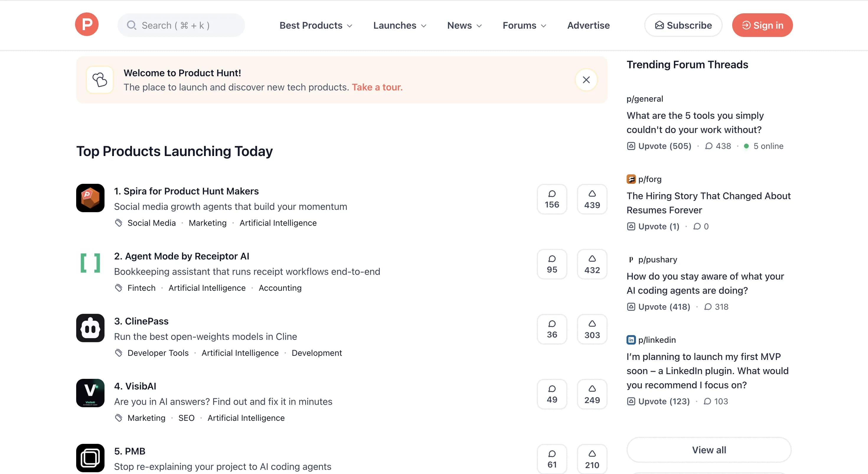Follow the Take a tour link

tap(377, 87)
